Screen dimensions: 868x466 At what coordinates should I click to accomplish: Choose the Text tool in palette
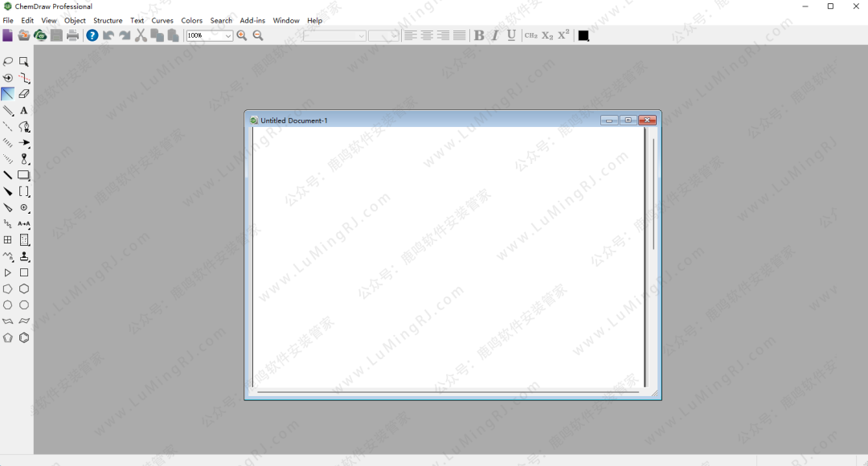[24, 111]
